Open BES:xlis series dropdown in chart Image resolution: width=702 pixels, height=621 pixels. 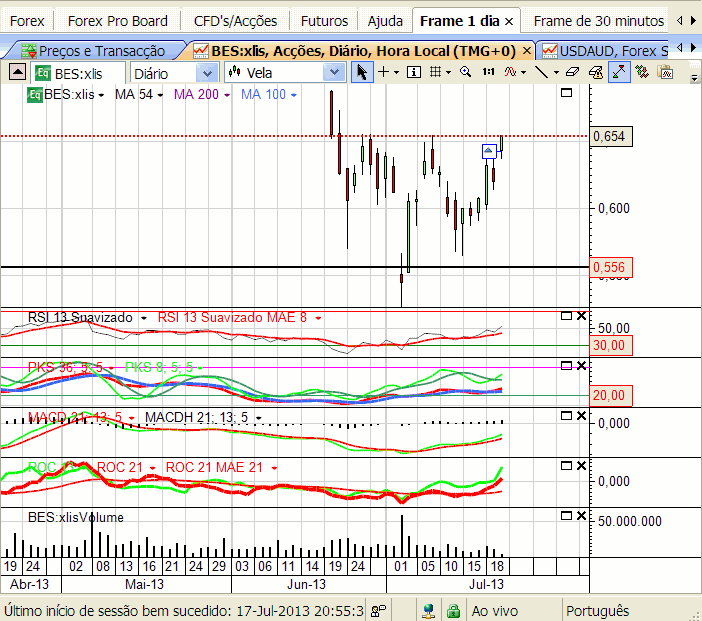101,95
